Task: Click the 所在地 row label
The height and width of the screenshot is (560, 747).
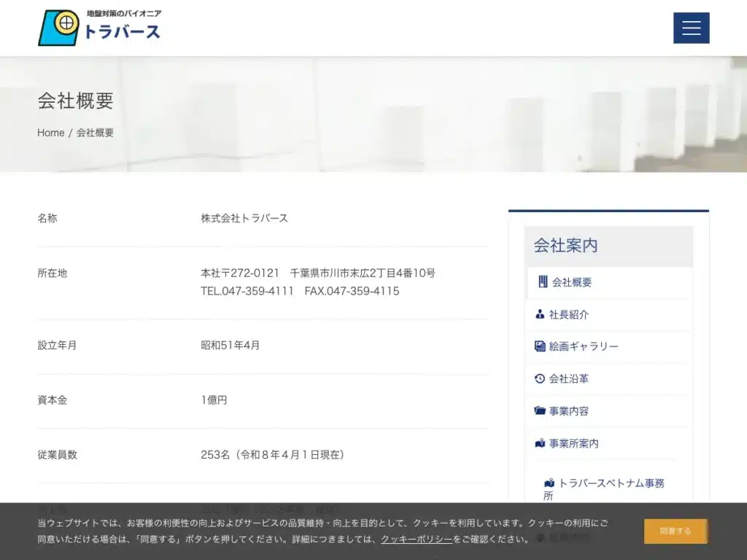Action: point(53,273)
